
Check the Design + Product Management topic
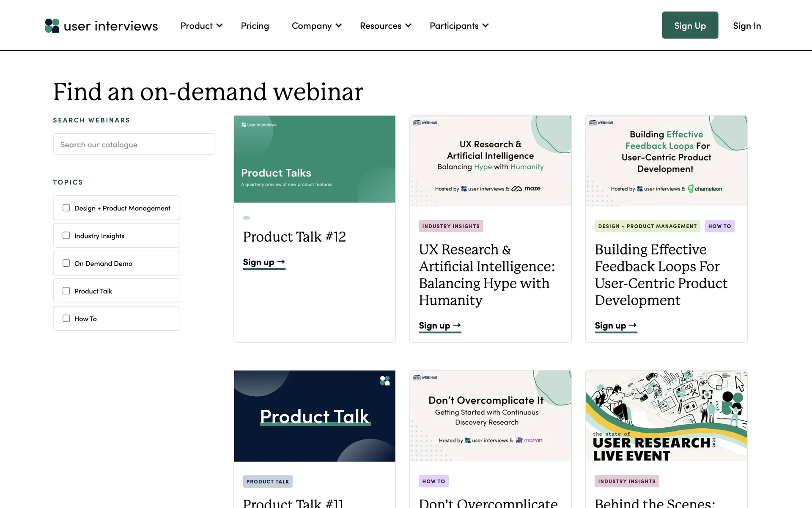point(66,208)
